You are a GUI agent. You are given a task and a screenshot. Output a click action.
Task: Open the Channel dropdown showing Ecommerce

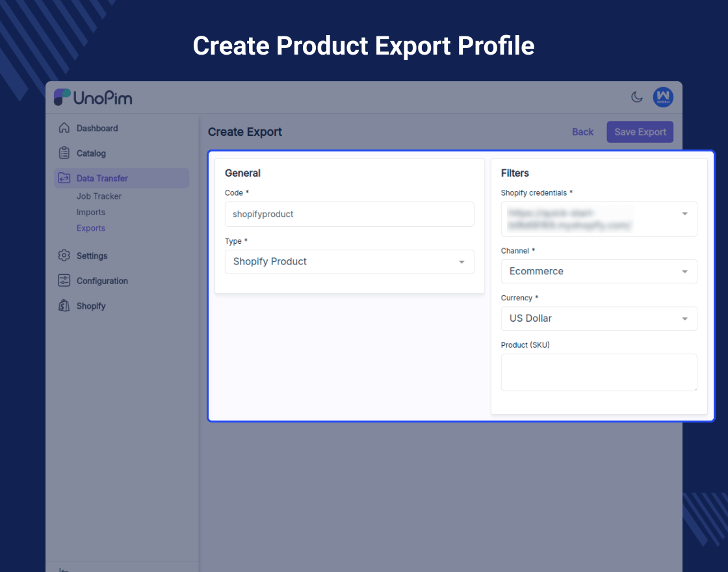coord(599,272)
